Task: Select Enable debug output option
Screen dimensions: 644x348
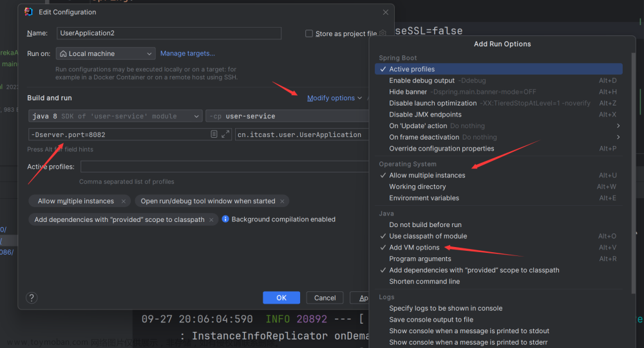Action: 498,80
